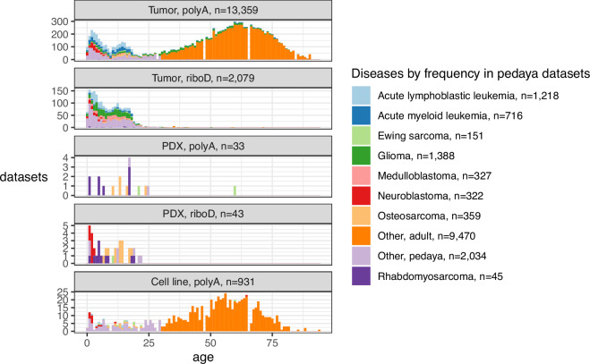Click the Other, adult orange swatch
The width and height of the screenshot is (590, 364).
click(361, 236)
